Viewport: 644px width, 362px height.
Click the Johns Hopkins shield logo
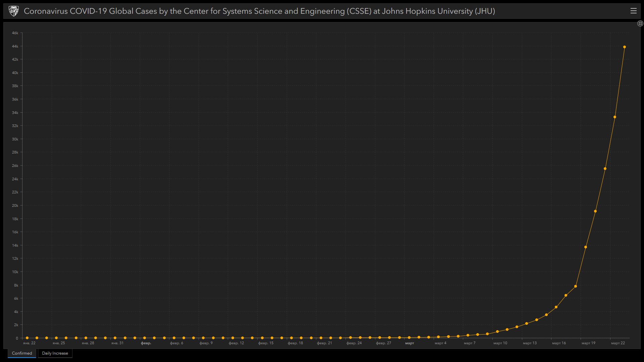[13, 11]
